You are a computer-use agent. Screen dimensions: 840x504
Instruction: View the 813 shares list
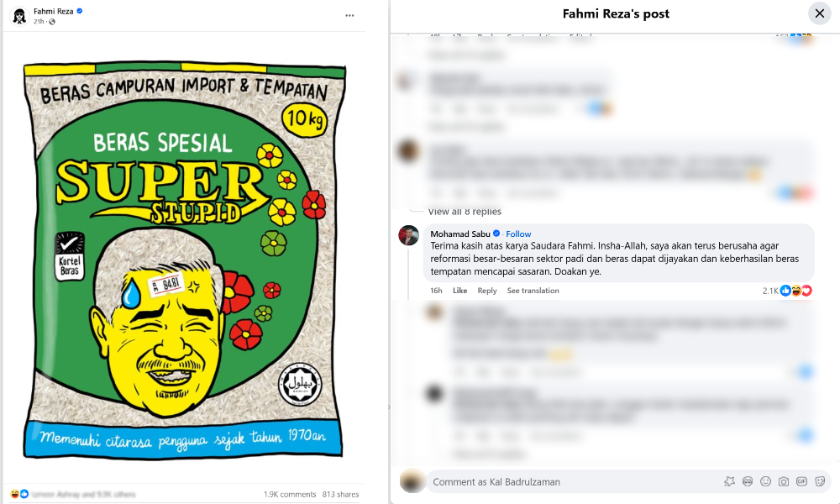click(340, 495)
